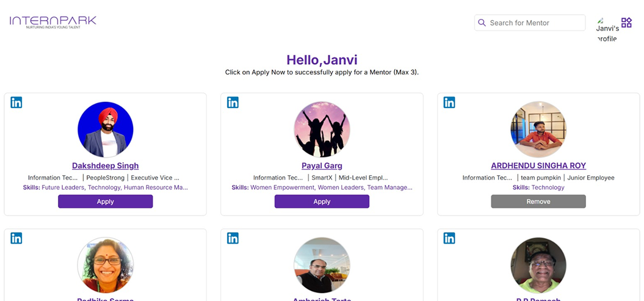The width and height of the screenshot is (644, 301).
Task: Apply to mentor Payal Garg
Action: 322,201
